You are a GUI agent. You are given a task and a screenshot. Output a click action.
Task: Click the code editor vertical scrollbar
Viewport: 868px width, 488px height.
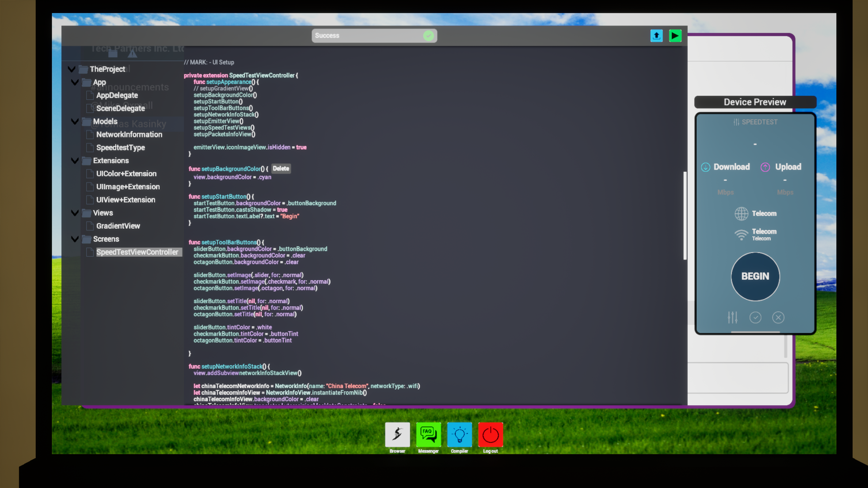pyautogui.click(x=685, y=216)
